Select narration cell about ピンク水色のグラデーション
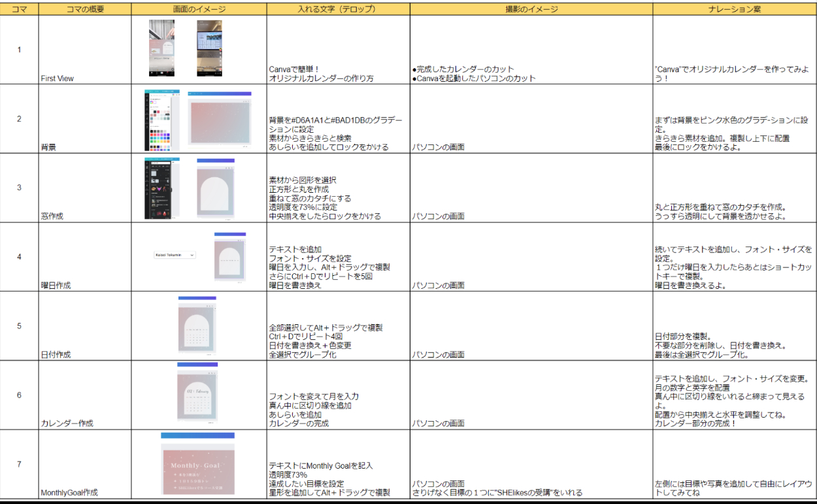 735,119
